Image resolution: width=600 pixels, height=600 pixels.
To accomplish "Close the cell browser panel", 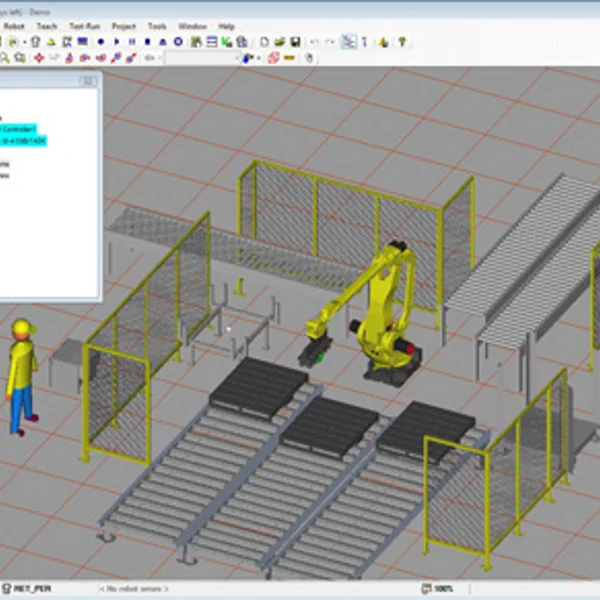I will coord(88,81).
